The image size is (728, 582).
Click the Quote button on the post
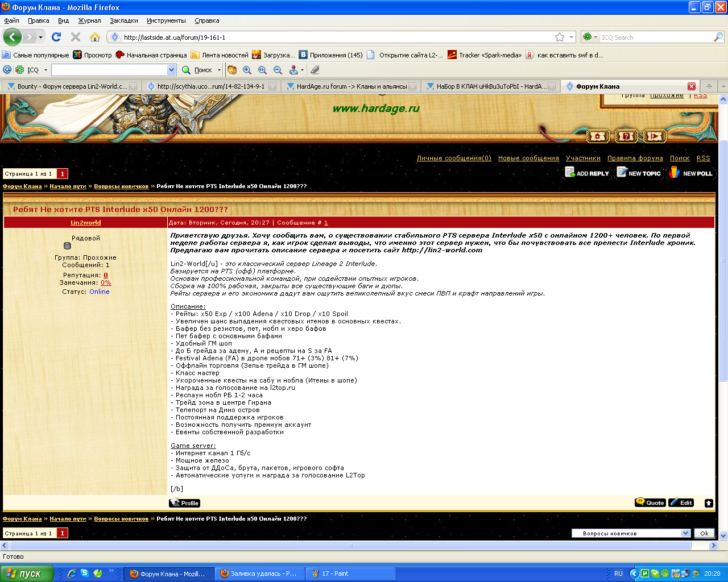(x=650, y=502)
